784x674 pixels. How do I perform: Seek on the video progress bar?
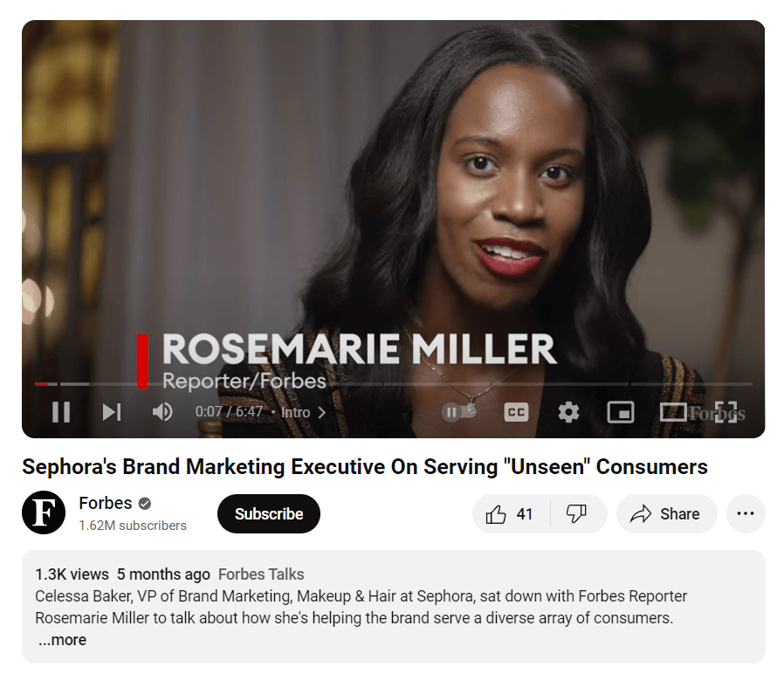click(x=394, y=384)
